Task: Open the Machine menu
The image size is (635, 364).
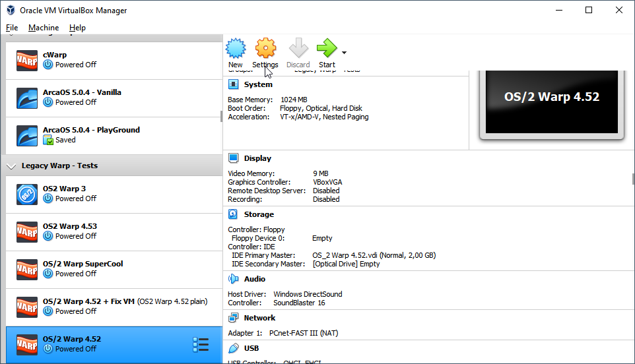Action: coord(44,28)
